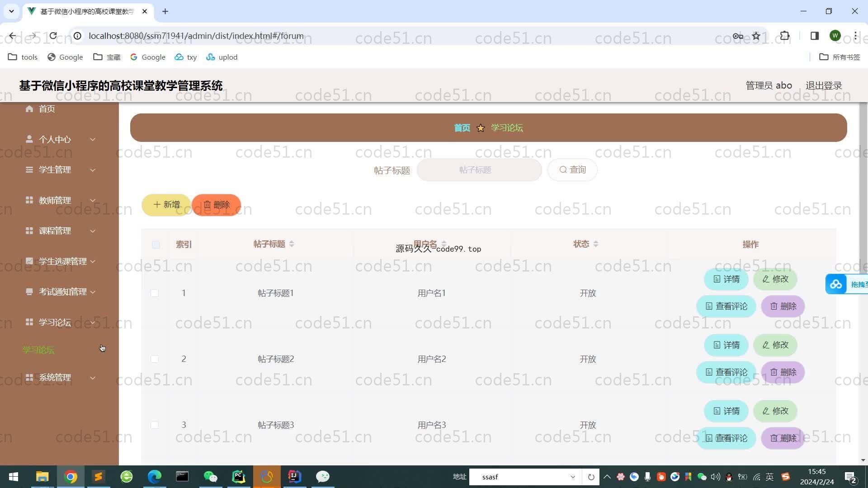Expand the 学生选课管理 sidebar menu

60,261
